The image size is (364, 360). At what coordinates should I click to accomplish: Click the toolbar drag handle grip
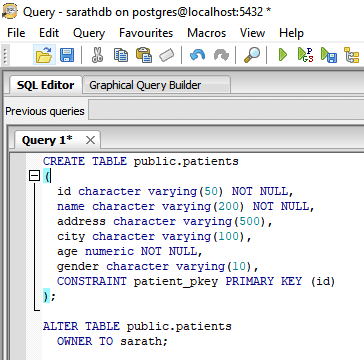4,55
